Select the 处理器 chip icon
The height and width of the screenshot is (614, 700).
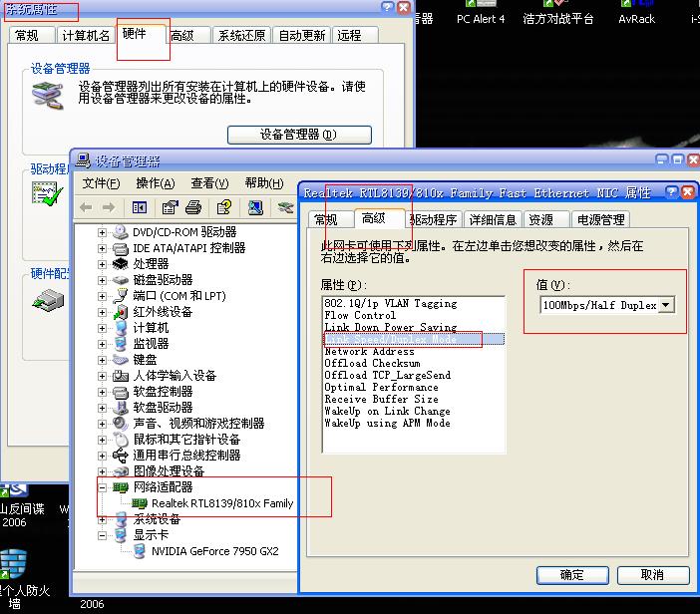120,264
